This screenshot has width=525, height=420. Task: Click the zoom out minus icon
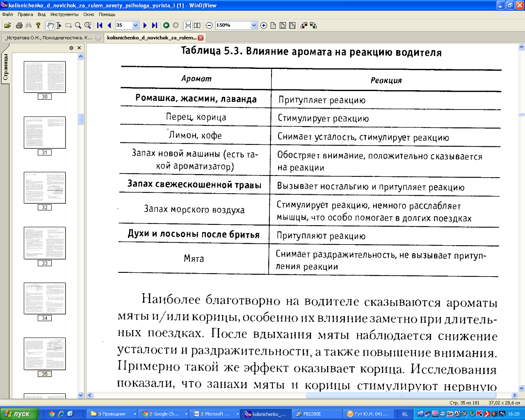tap(209, 25)
